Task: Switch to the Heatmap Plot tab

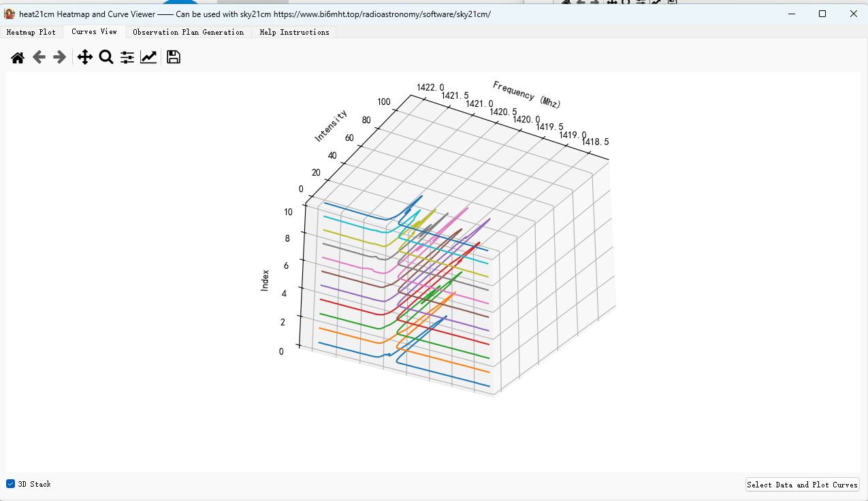Action: [31, 32]
